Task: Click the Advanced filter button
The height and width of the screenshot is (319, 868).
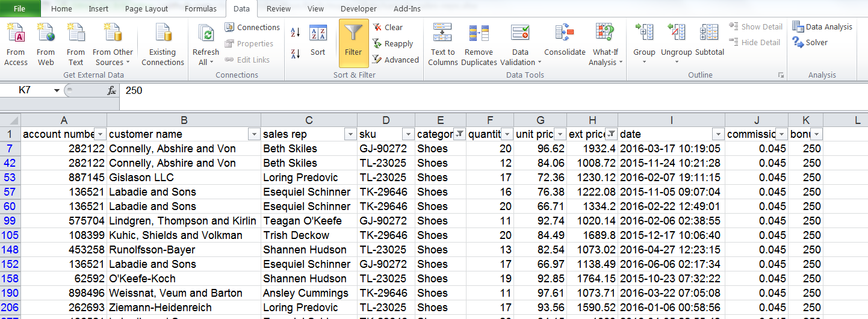Action: pyautogui.click(x=395, y=60)
